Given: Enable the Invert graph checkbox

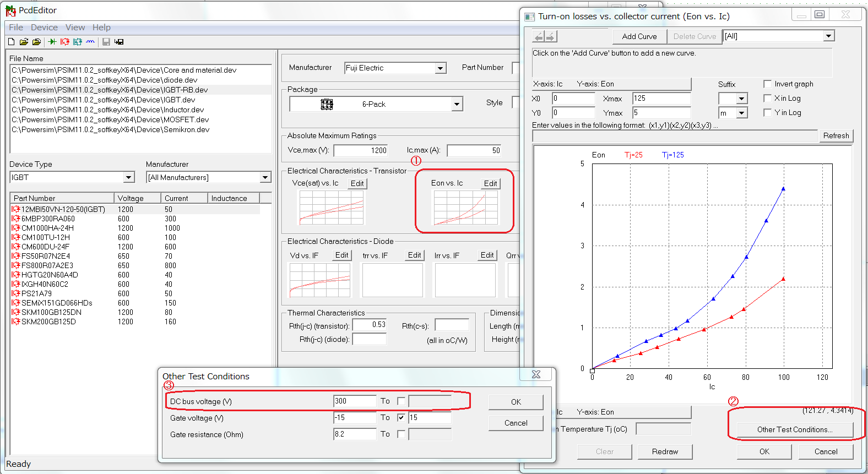Looking at the screenshot, I should [x=767, y=84].
